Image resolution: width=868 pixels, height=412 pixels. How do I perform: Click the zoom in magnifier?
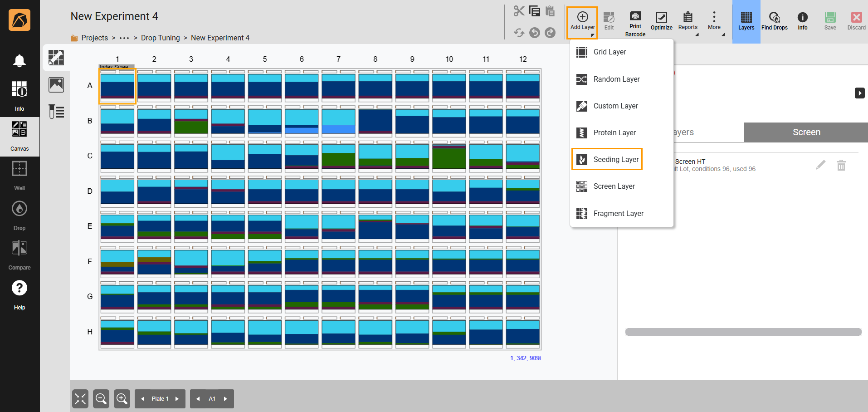(x=122, y=399)
